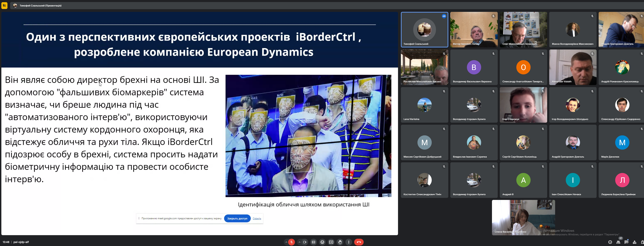Raise hand in the meeting
This screenshot has height=246, width=644.
[x=340, y=242]
